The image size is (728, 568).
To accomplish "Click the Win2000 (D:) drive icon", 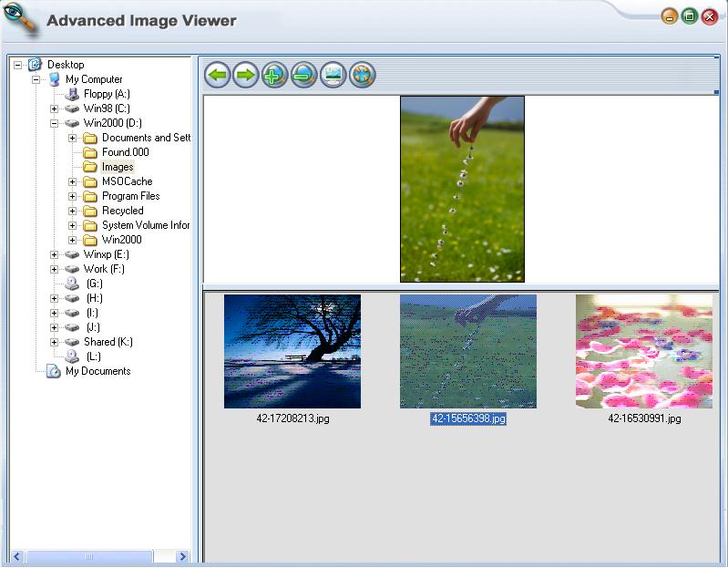I will (x=72, y=123).
